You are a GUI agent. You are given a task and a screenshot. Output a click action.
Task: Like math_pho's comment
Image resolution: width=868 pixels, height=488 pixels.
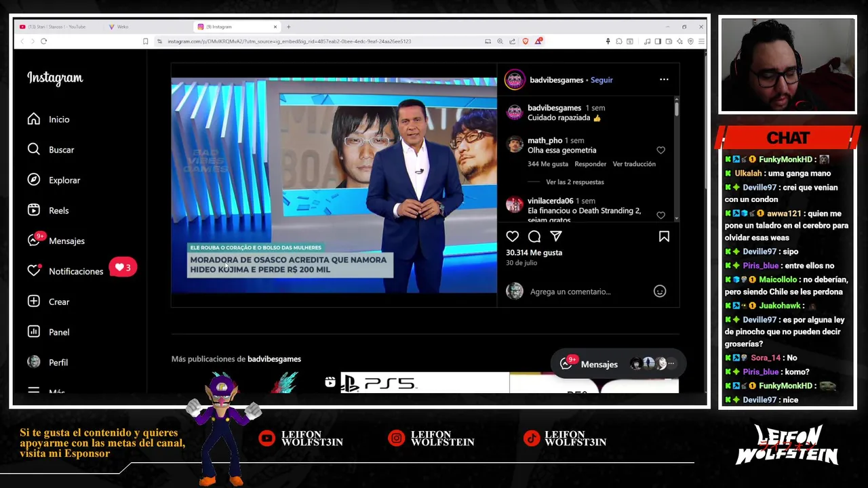[660, 150]
